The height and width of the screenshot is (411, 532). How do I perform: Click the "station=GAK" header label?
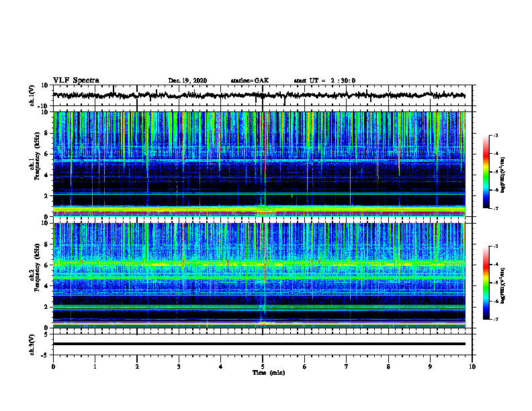[250, 81]
